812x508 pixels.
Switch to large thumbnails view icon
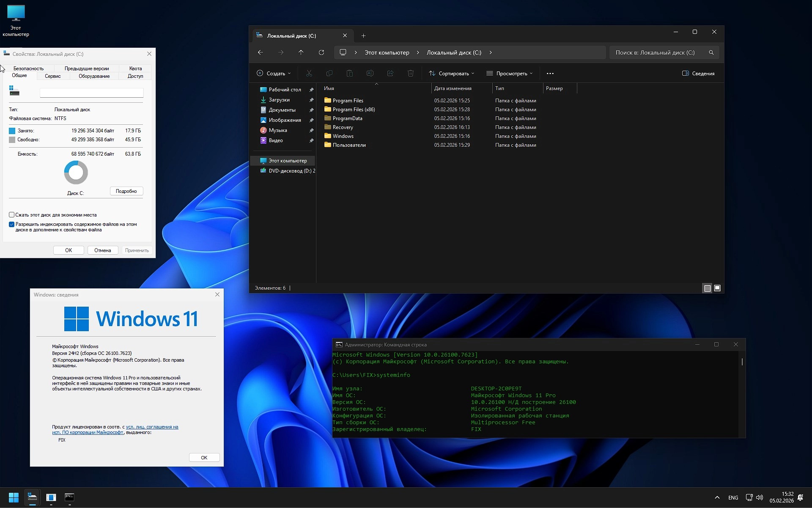click(717, 288)
